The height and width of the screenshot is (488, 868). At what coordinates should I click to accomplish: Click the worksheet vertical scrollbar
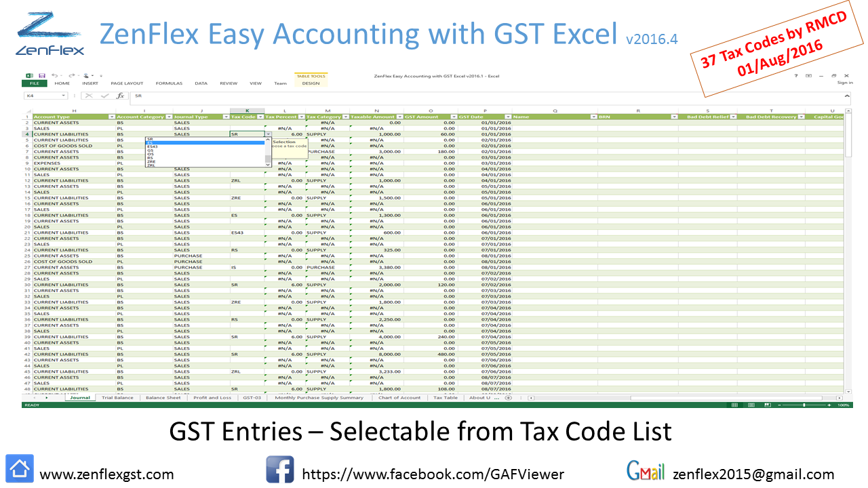848,251
